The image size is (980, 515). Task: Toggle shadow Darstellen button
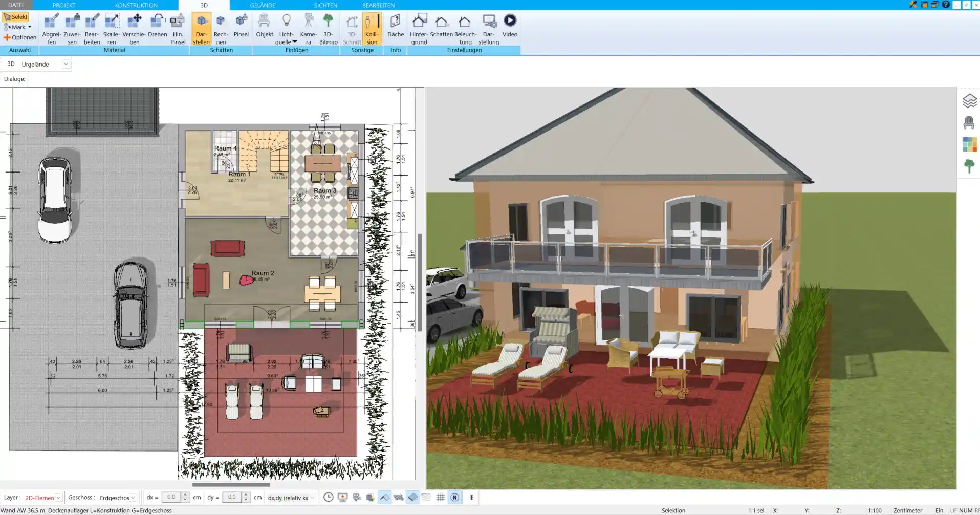(x=201, y=29)
